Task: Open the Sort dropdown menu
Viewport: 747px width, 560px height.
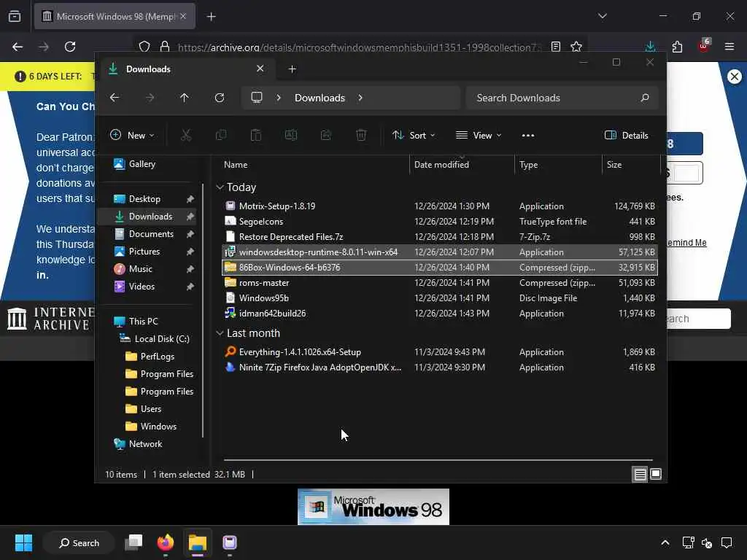Action: [414, 135]
